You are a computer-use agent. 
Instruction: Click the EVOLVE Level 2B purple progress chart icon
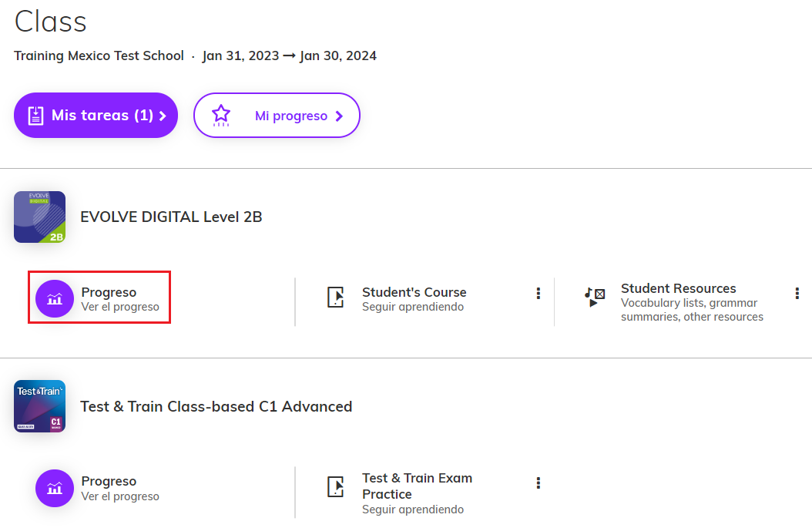pos(55,299)
